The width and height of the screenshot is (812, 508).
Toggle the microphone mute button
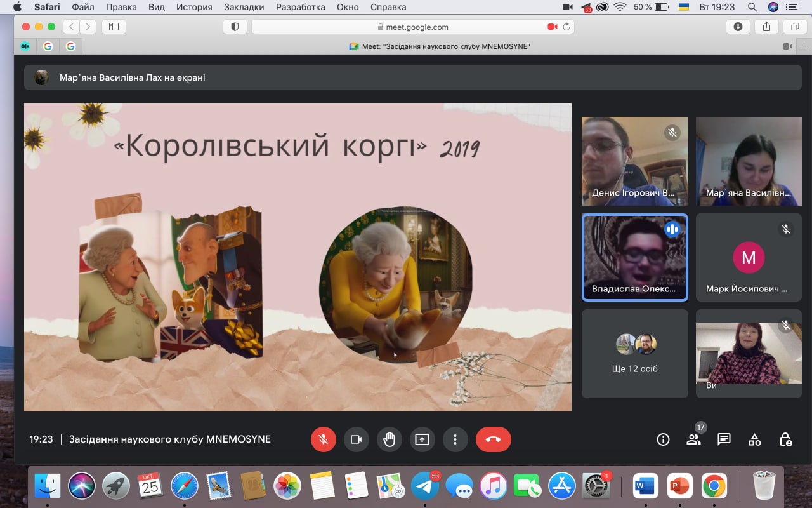point(323,439)
